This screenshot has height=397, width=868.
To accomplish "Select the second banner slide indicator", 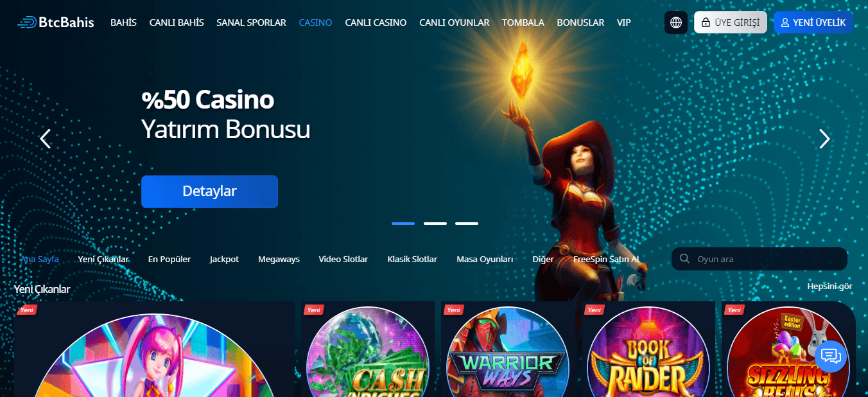I will point(435,223).
